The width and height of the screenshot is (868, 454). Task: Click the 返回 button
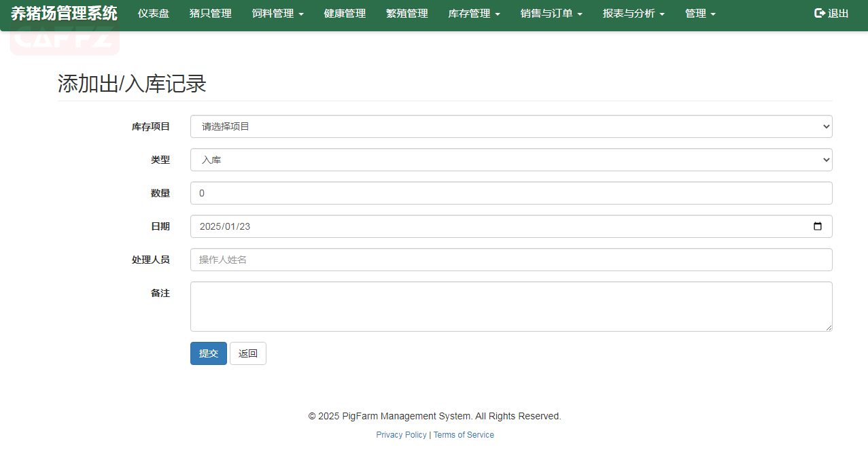(248, 353)
